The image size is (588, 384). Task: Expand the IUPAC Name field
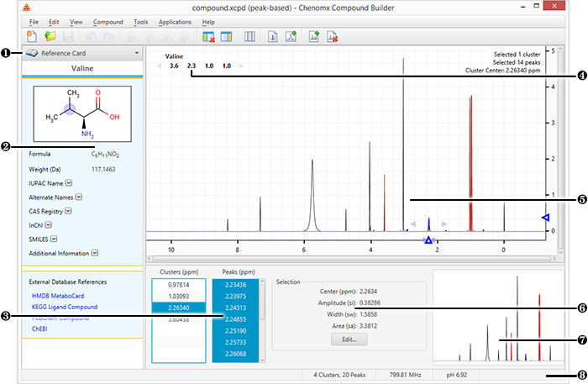[x=69, y=183]
